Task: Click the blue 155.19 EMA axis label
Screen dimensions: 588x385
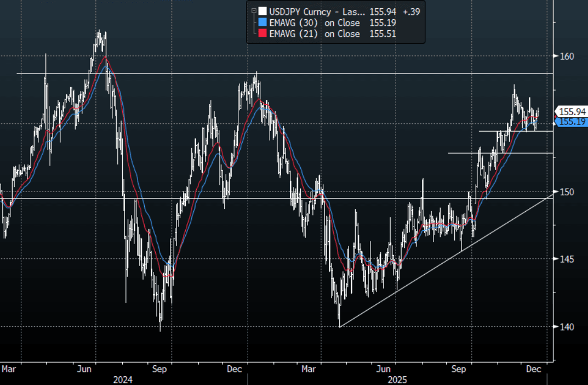Action: point(572,122)
